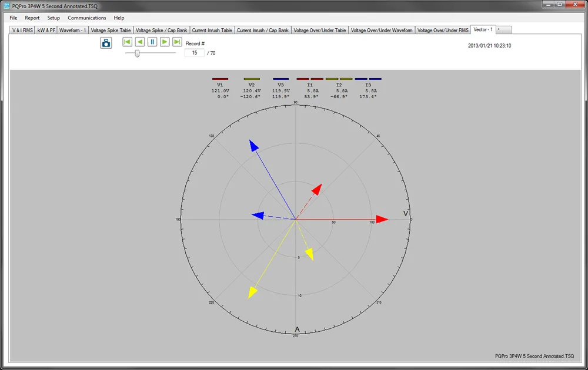Maximize the PQPro window
The height and width of the screenshot is (370, 588).
pos(560,5)
